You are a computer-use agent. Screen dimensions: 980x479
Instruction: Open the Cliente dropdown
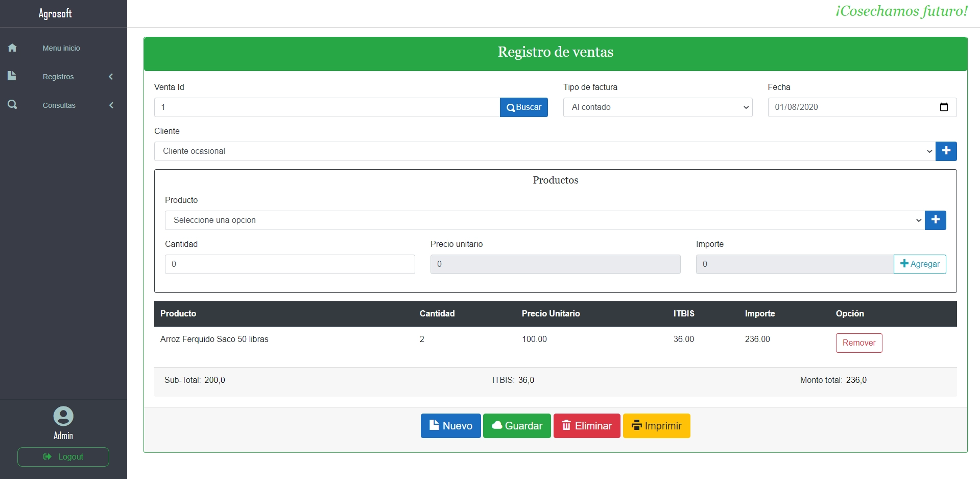(545, 151)
